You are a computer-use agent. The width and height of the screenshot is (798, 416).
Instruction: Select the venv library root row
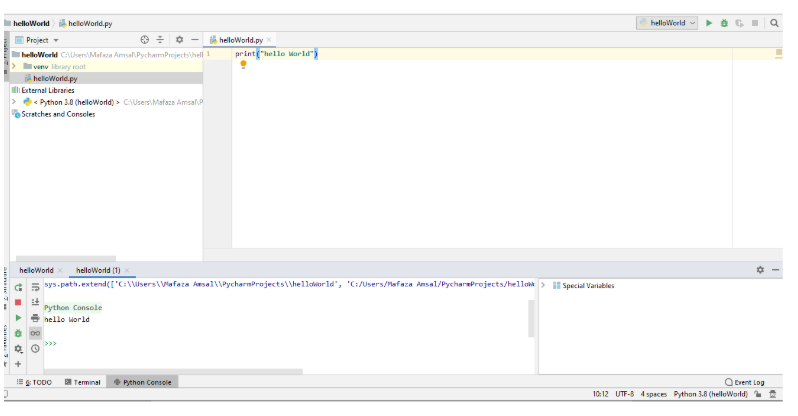[106, 66]
